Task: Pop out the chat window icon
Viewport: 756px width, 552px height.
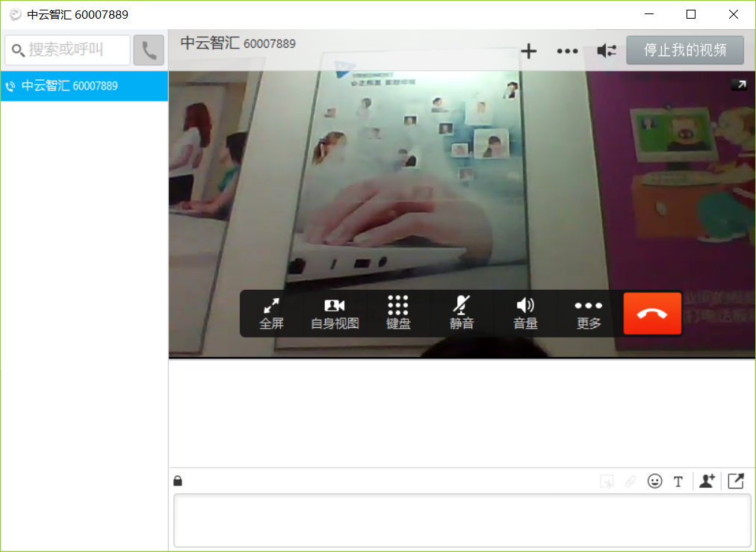Action: (736, 481)
